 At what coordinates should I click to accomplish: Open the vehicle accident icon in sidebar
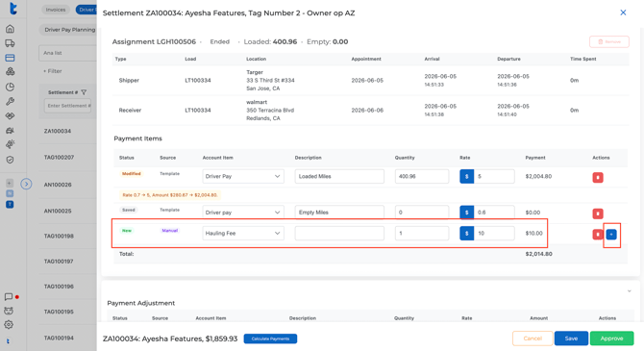[10, 130]
